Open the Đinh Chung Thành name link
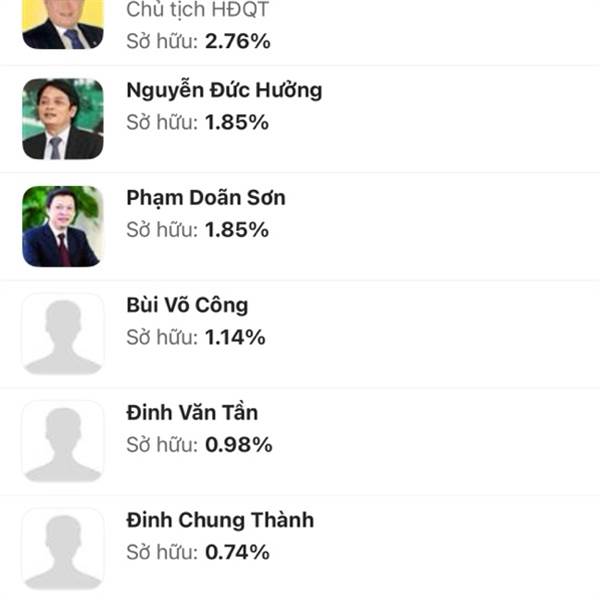This screenshot has width=600, height=600. point(220,520)
